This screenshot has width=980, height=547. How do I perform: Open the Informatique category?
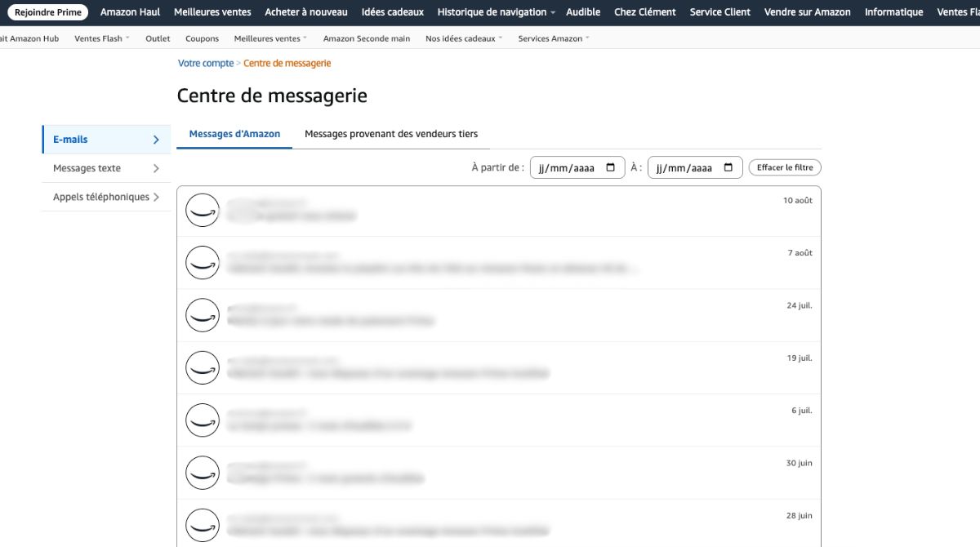point(894,12)
